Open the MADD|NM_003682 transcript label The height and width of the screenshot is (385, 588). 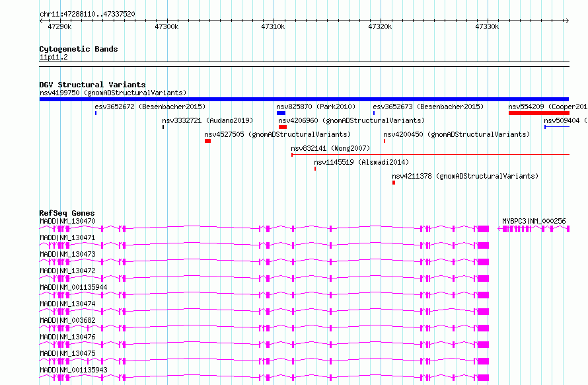[67, 320]
